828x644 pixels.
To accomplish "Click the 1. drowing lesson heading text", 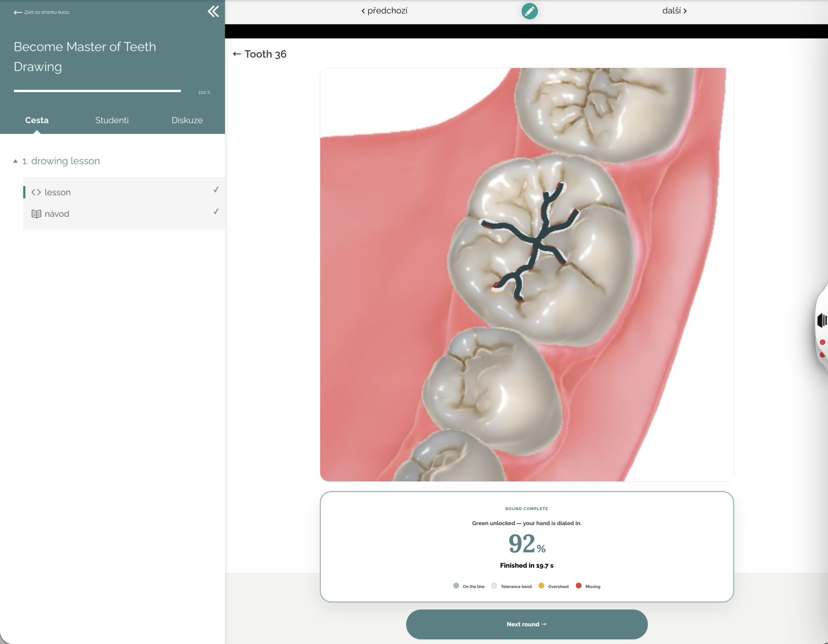I will coord(61,161).
